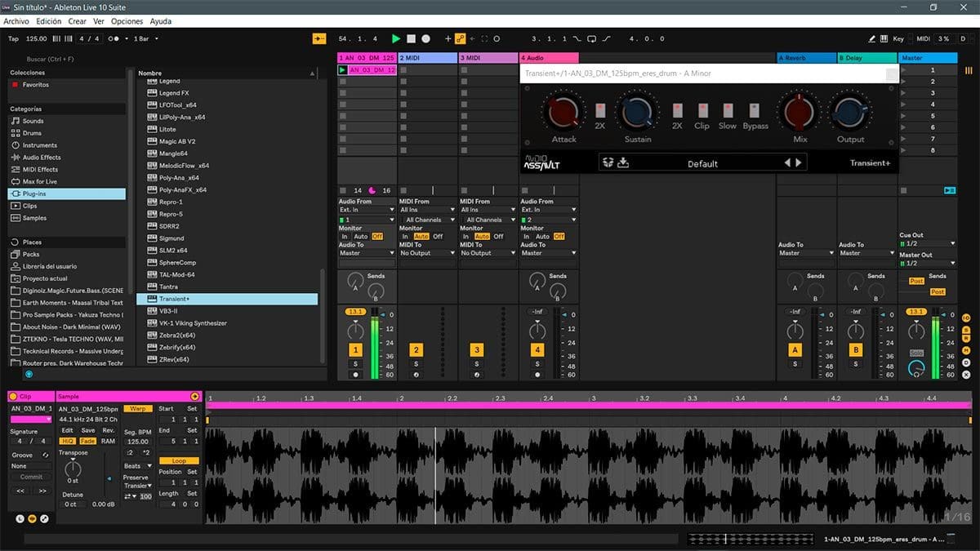
Task: Open the Packs place in the browser
Action: [31, 254]
